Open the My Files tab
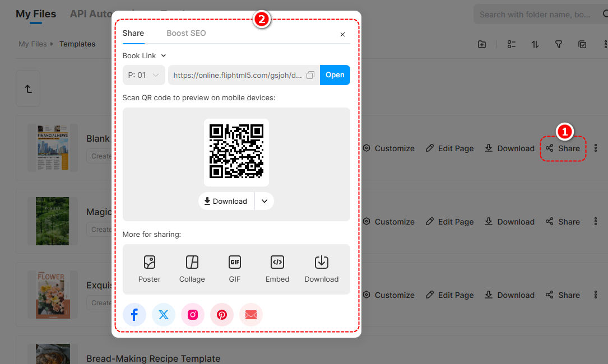 click(x=36, y=15)
